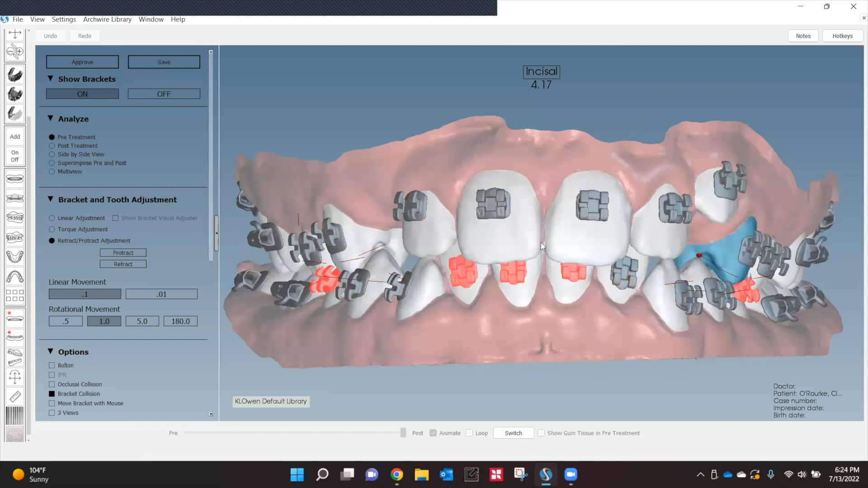Select the lower arch view icon
The height and width of the screenshot is (488, 868).
pos(14,277)
